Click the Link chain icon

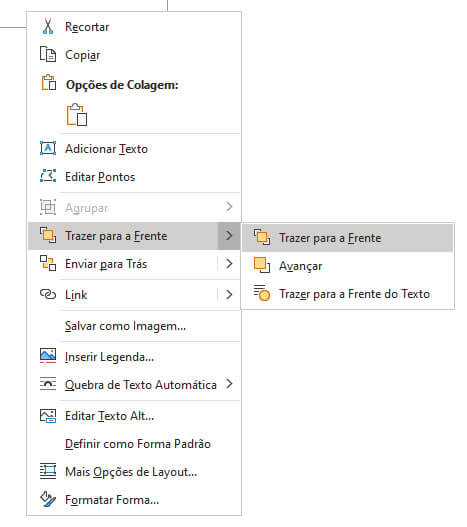[x=48, y=294]
